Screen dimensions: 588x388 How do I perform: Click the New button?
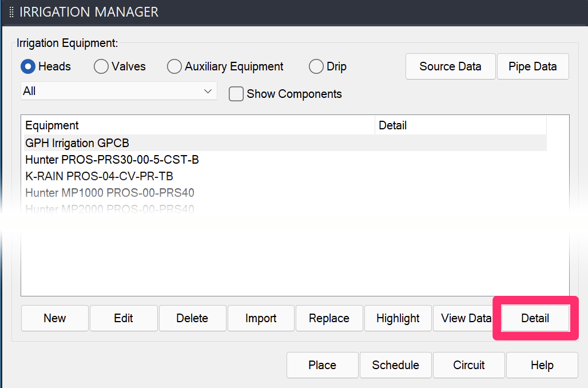[x=55, y=318]
